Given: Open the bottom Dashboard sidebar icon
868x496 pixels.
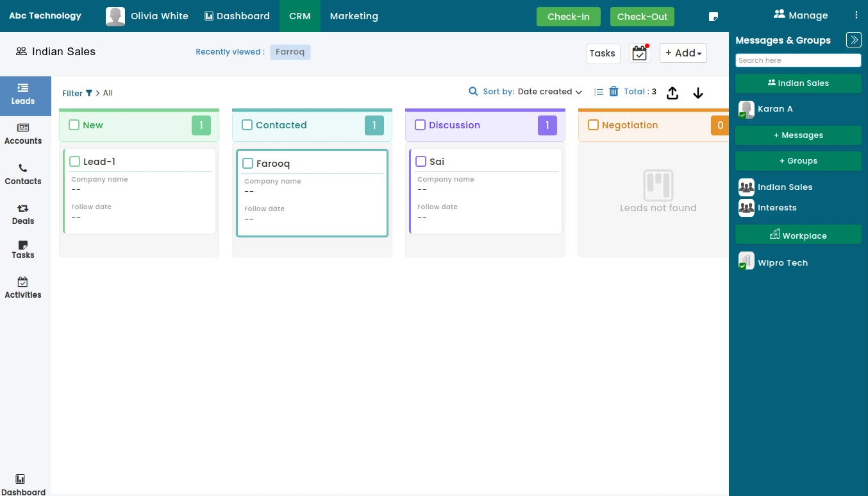Looking at the screenshot, I should click(23, 485).
